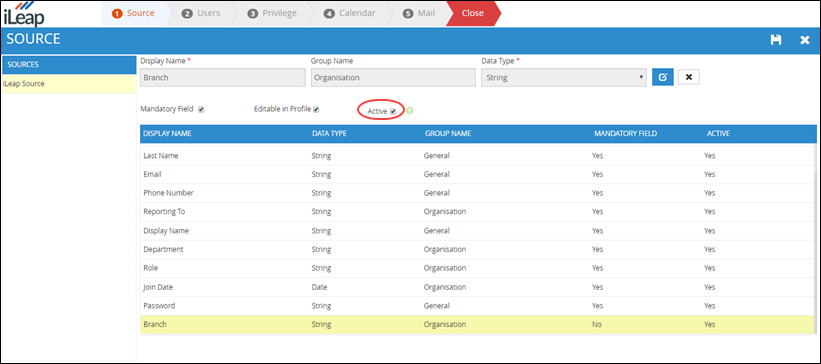Screen dimensions: 821x364
Task: Sort by ACTIVE column header
Action: (x=718, y=134)
